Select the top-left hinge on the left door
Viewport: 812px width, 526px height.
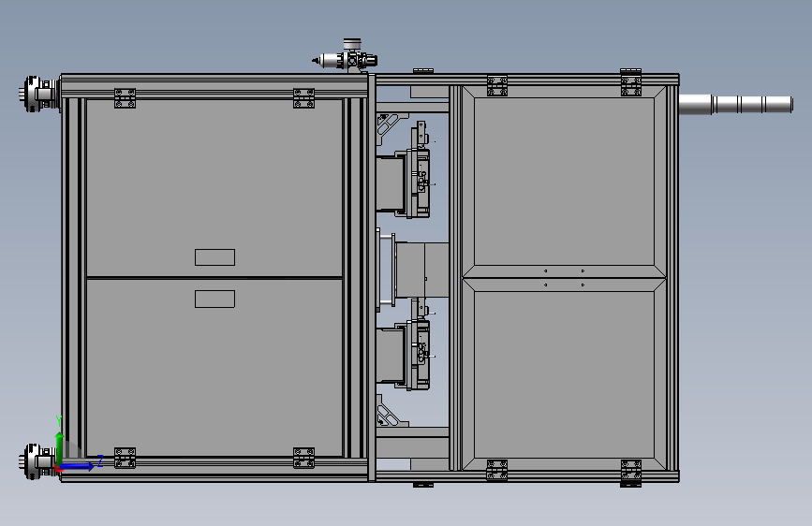tap(125, 98)
